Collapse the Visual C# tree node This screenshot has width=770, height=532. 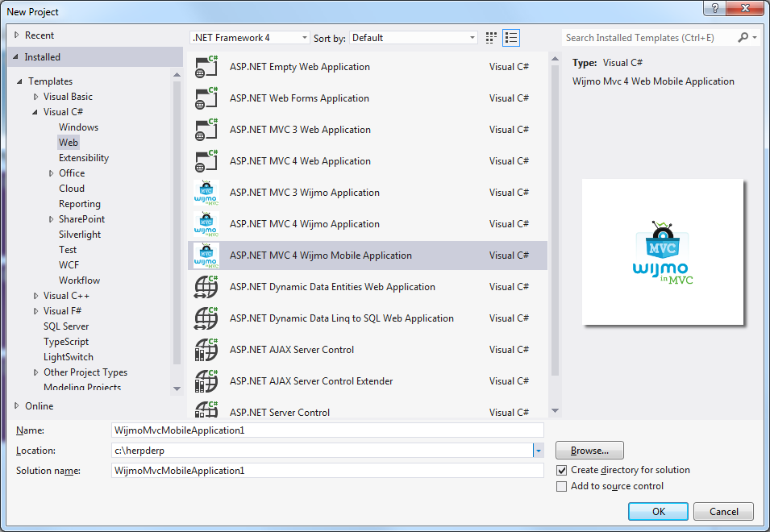tap(35, 112)
